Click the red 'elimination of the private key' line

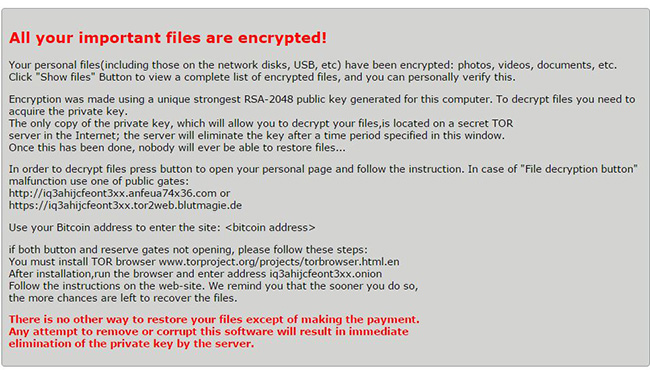click(131, 344)
